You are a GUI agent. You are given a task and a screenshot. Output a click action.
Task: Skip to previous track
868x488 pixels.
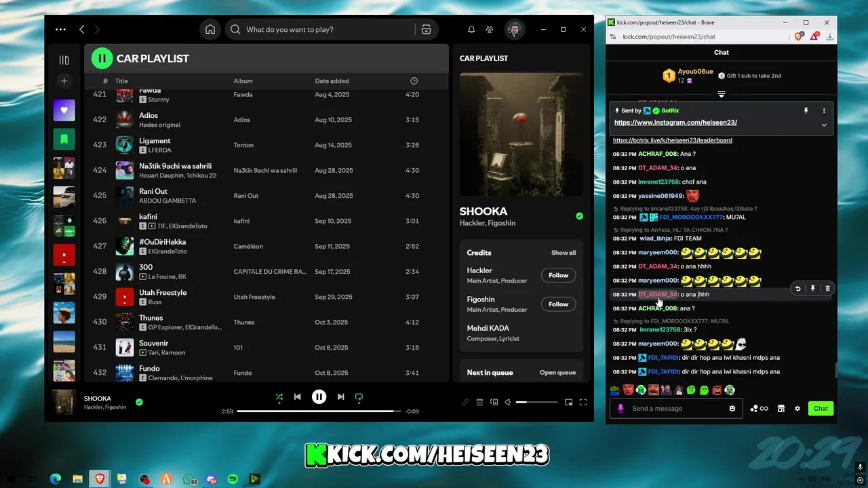pos(297,397)
